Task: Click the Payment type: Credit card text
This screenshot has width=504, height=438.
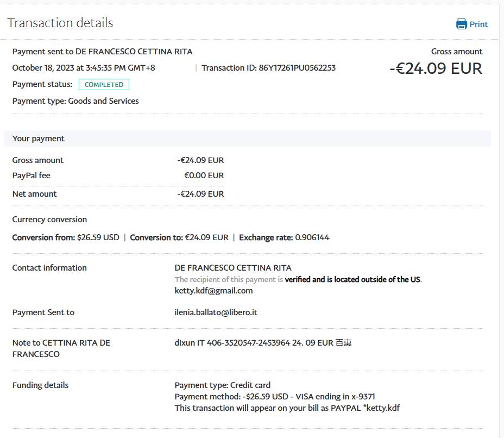Action: click(x=222, y=385)
